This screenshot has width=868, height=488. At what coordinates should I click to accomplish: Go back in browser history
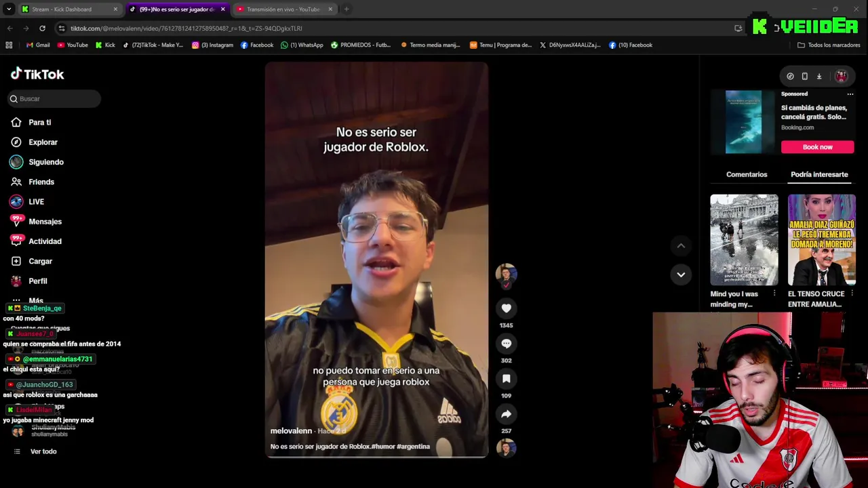[x=9, y=28]
